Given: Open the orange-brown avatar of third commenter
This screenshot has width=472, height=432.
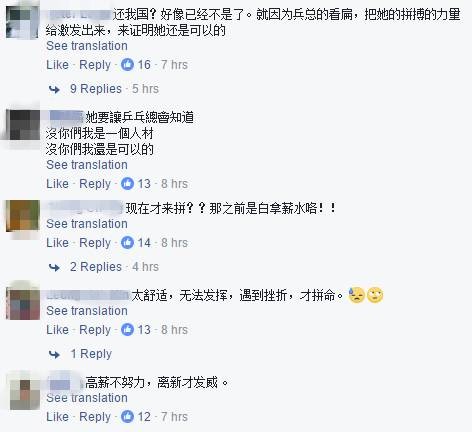Looking at the screenshot, I should click(23, 216).
